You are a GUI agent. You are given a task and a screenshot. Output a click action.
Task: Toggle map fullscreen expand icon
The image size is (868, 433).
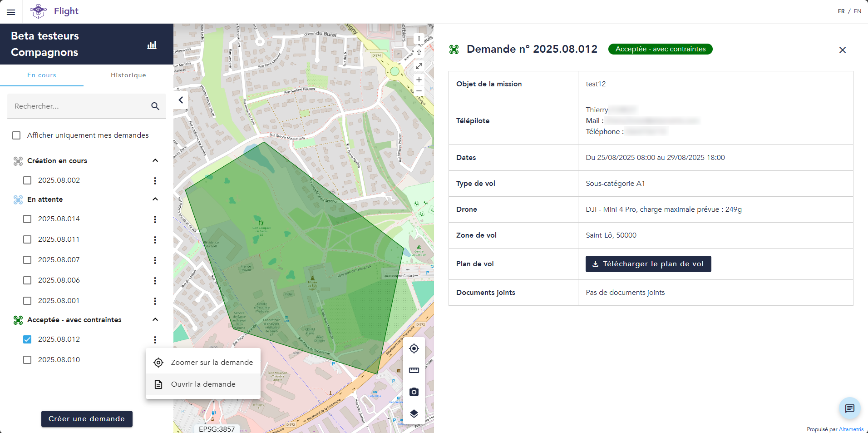pyautogui.click(x=419, y=66)
